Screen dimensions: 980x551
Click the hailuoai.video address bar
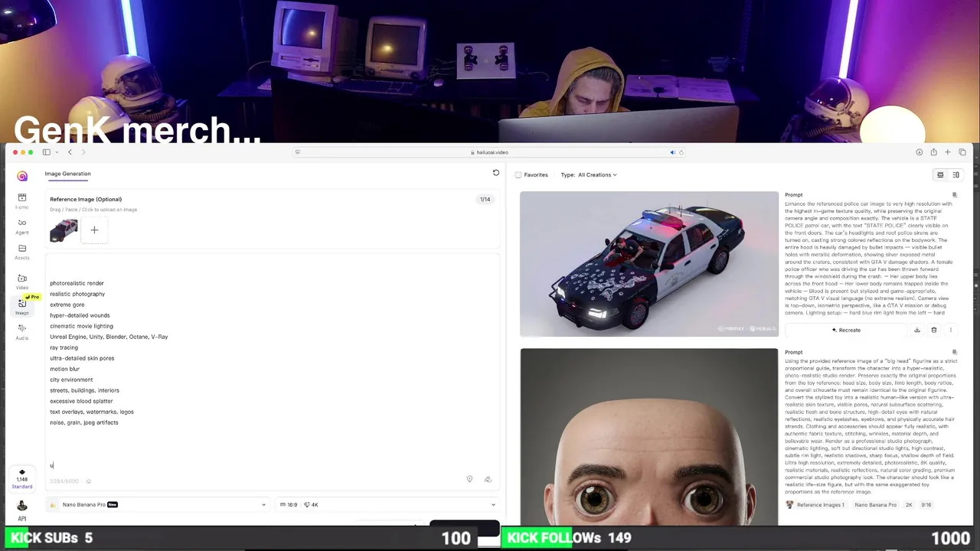[490, 152]
